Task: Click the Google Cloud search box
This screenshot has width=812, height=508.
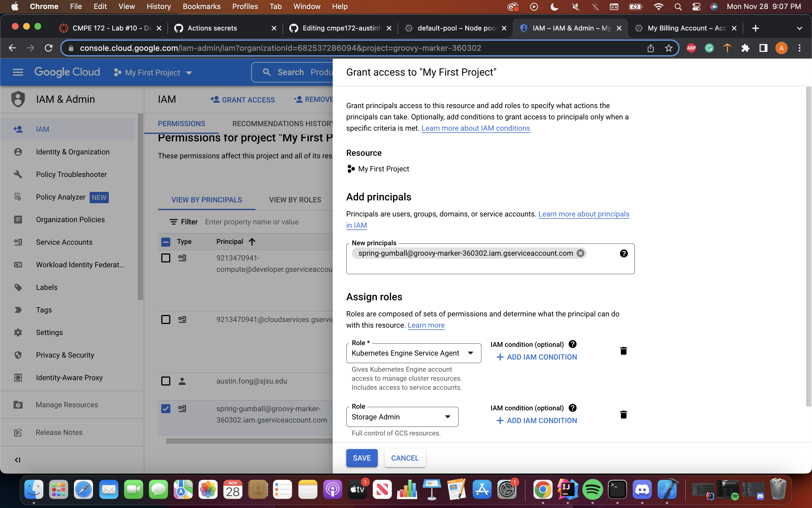Action: (x=292, y=72)
